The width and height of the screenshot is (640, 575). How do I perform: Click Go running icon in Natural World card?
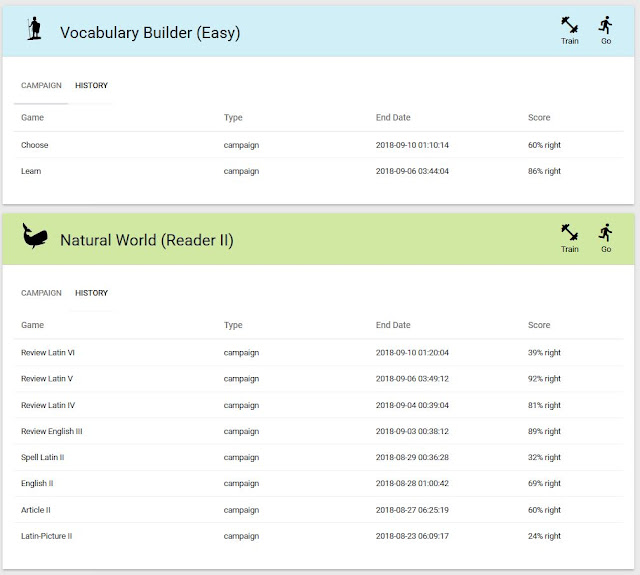click(606, 233)
